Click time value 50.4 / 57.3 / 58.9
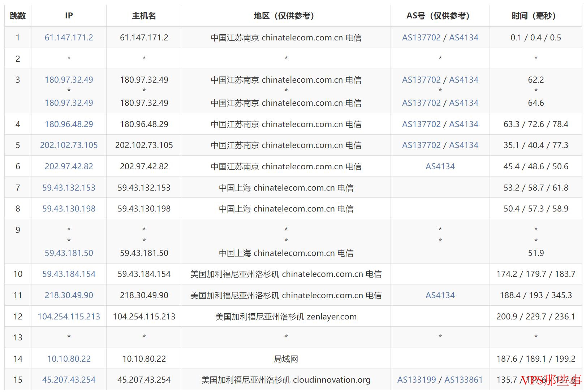Image resolution: width=586 pixels, height=392 pixels. point(536,209)
